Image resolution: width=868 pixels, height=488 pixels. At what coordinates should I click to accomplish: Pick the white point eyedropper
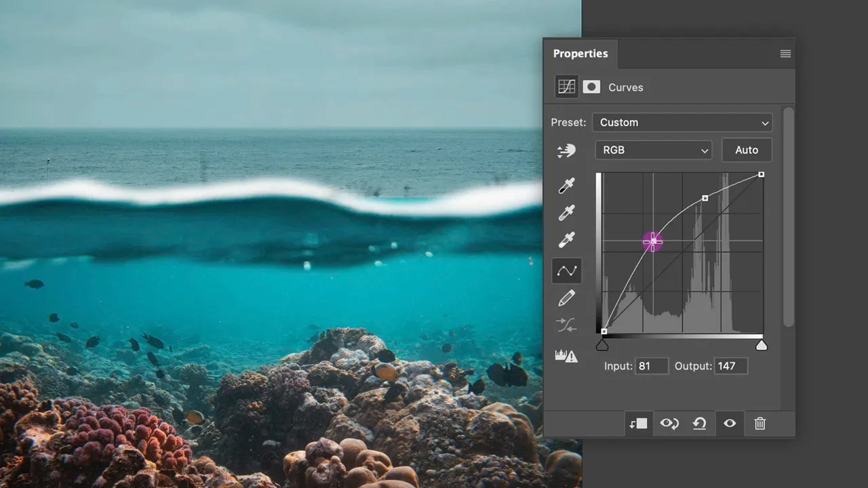[x=566, y=240]
